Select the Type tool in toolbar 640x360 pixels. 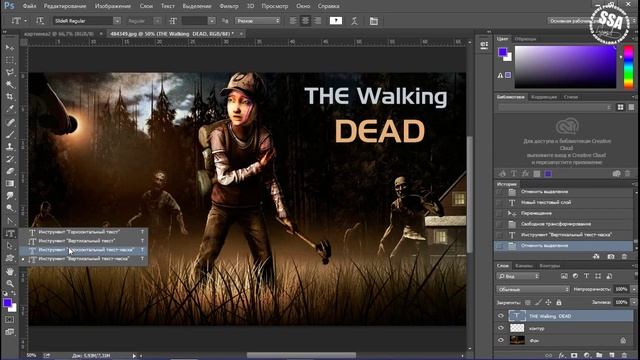point(10,233)
